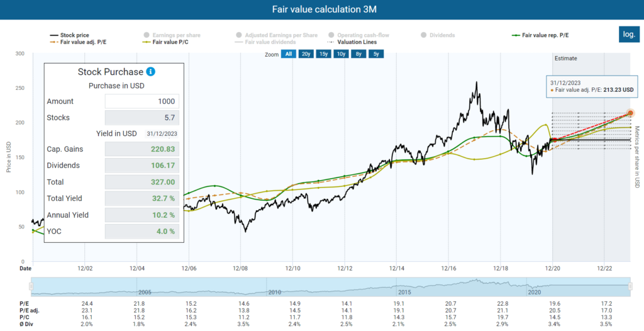Viewport: 644px width, 331px height.
Task: Select the All zoom range
Action: 289,54
